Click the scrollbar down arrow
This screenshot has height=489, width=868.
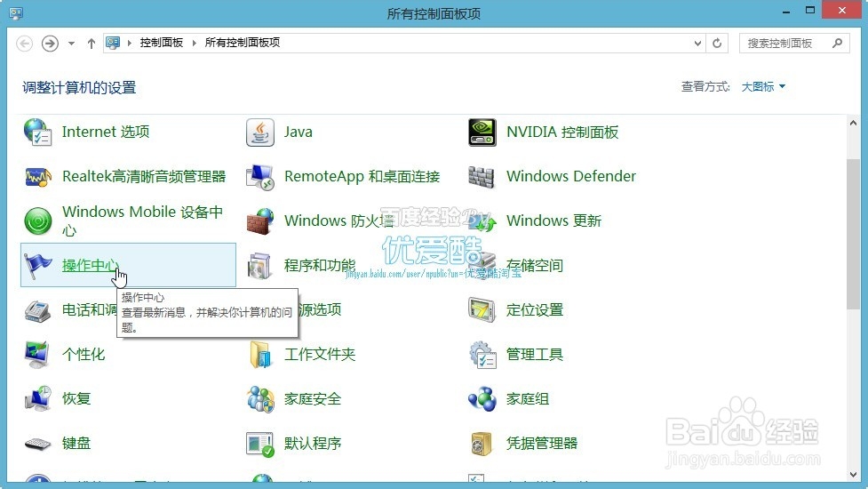pos(853,474)
